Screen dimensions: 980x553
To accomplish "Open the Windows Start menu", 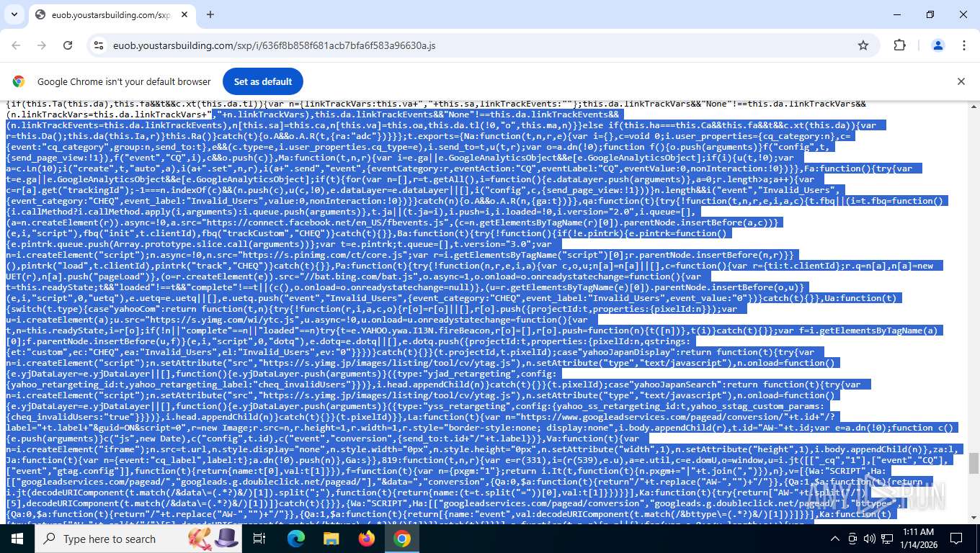I will (x=17, y=539).
